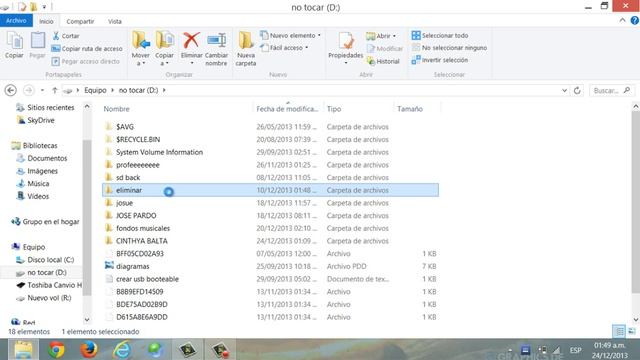
Task: Click Invertir selección
Action: [x=440, y=60]
